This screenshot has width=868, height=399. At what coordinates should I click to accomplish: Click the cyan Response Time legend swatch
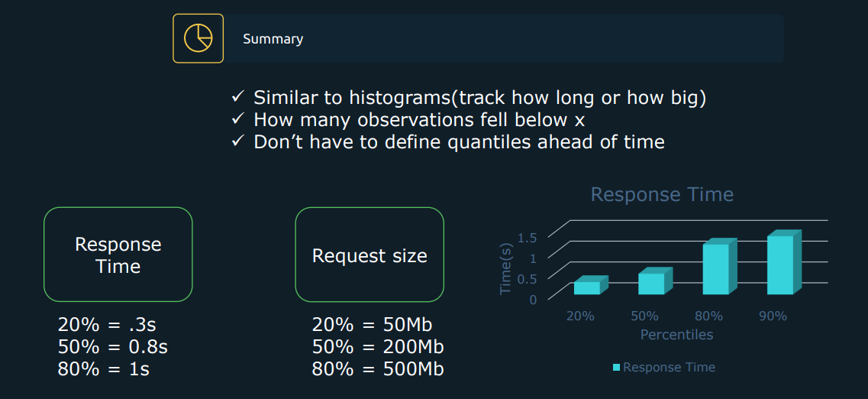tap(617, 368)
